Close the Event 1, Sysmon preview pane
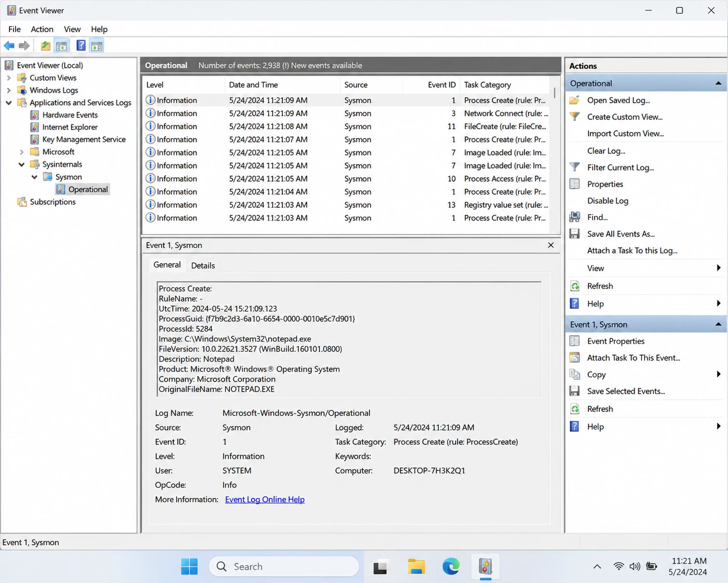Image resolution: width=728 pixels, height=583 pixels. click(551, 245)
